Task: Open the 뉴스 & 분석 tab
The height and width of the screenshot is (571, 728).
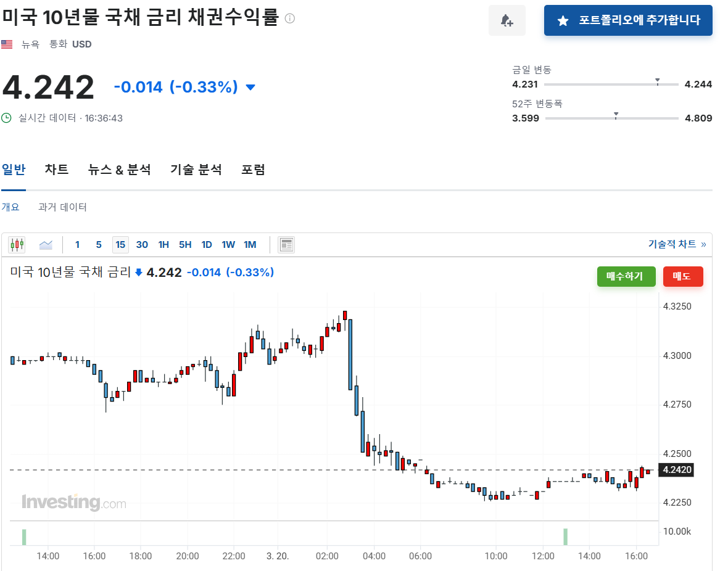Action: (x=120, y=170)
